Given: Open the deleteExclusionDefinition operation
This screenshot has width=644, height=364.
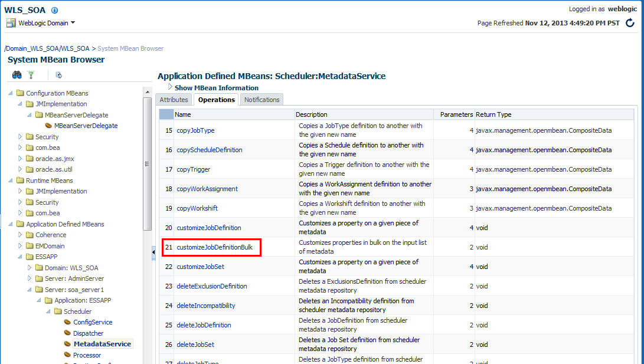Looking at the screenshot, I should 212,286.
